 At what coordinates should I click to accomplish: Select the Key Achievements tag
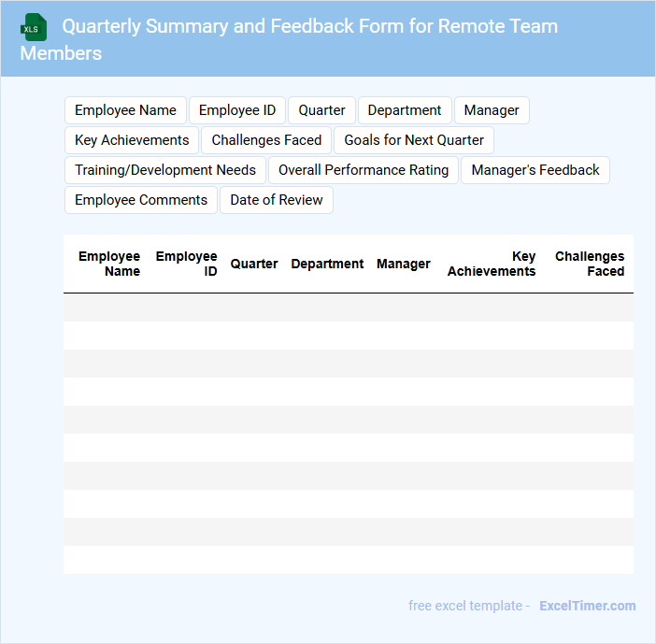132,140
